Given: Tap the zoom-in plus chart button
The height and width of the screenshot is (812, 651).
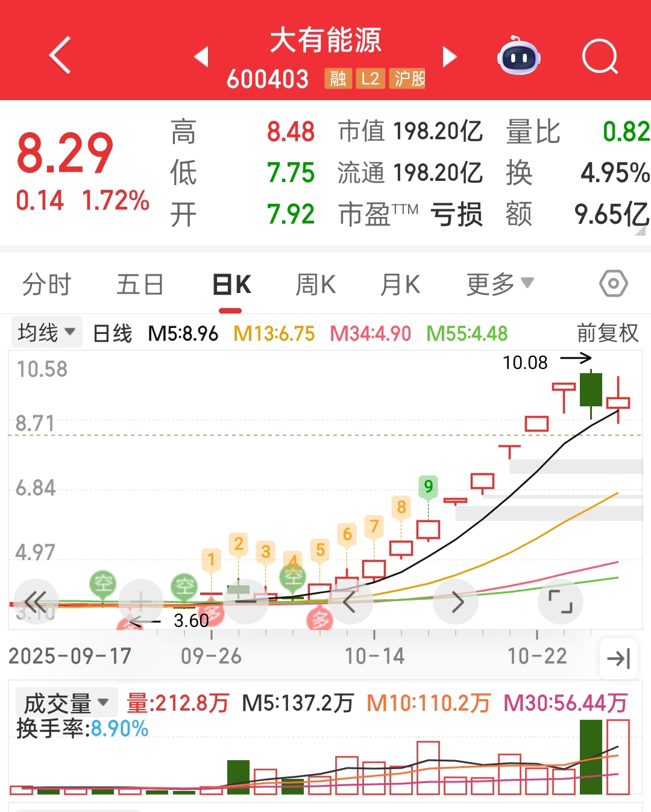Looking at the screenshot, I should [x=141, y=601].
